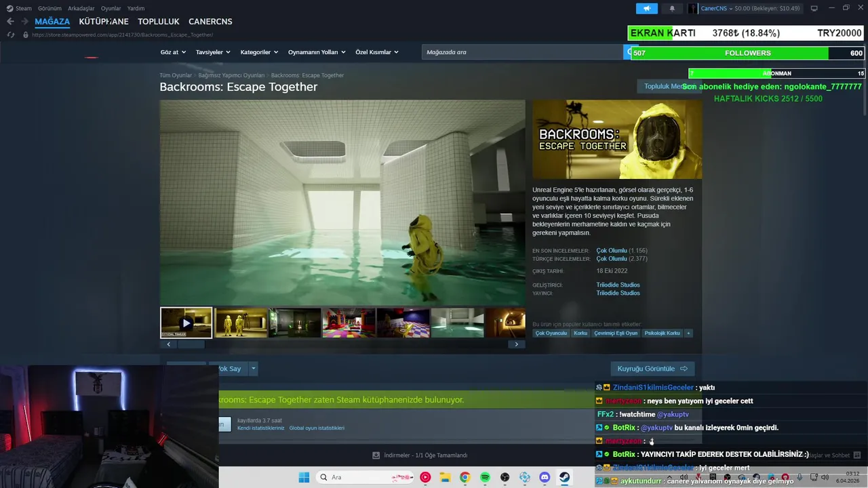
Task: Play the official trailer thumbnail
Action: click(186, 323)
